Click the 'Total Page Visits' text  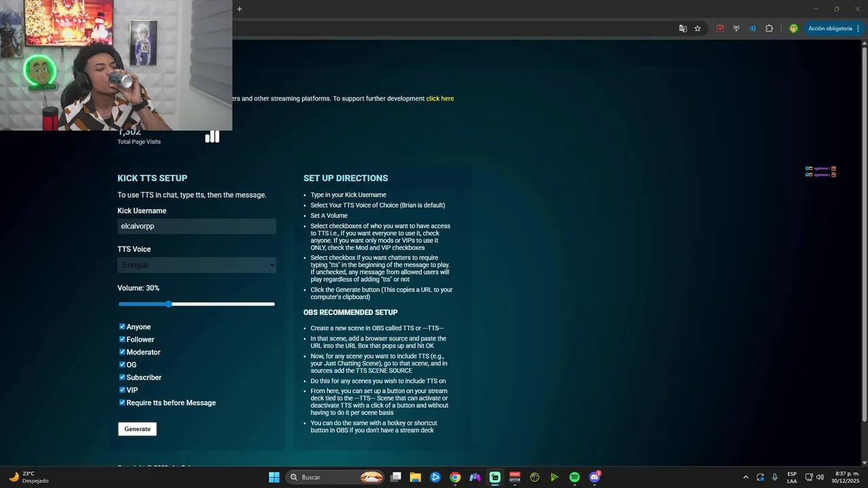pos(139,142)
